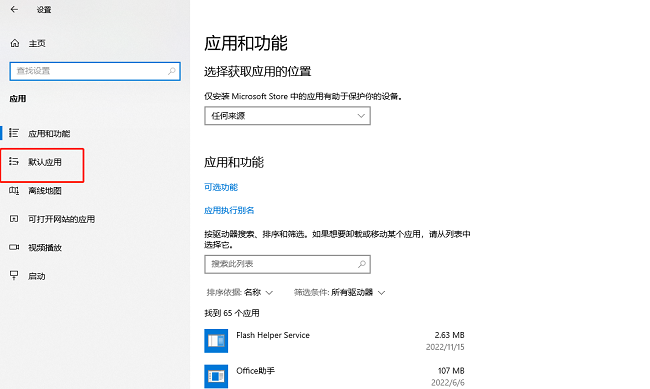Select the Flash Helper Service entry name
The image size is (650, 389).
click(x=273, y=335)
